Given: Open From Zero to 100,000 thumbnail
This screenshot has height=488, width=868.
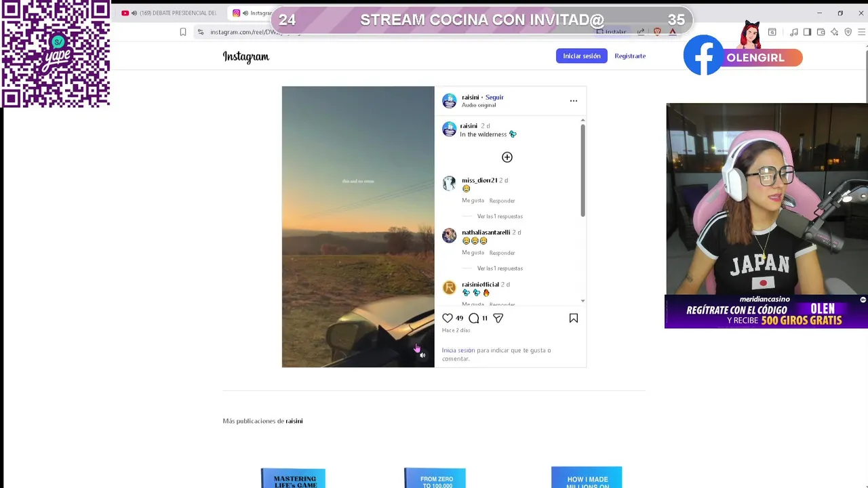Looking at the screenshot, I should 435,478.
